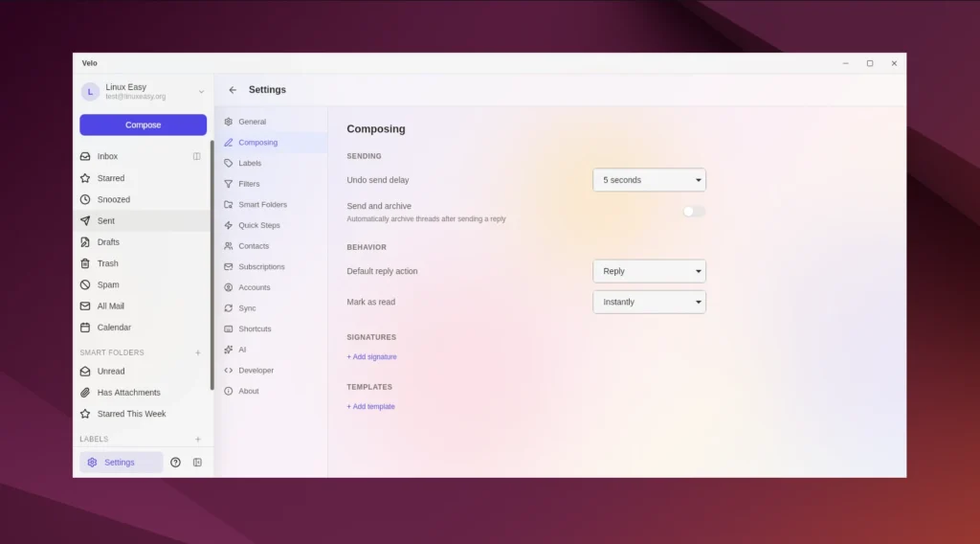980x544 pixels.
Task: Switch to the Quick Steps settings tab
Action: pyautogui.click(x=258, y=225)
